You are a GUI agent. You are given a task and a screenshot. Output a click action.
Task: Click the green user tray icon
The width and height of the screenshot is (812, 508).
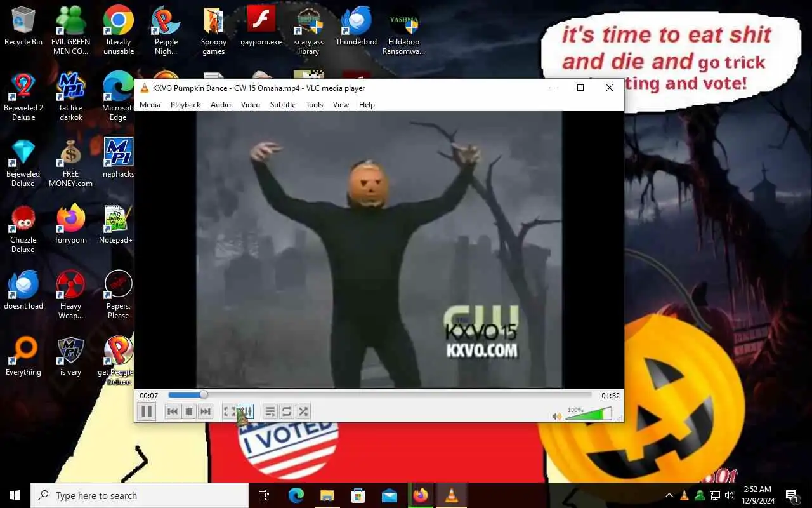[x=700, y=495]
